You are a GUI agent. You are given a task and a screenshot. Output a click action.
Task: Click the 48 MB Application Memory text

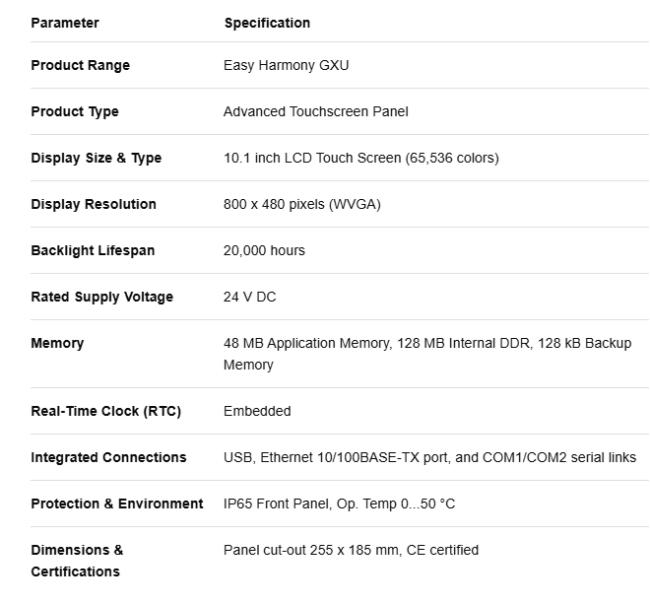pyautogui.click(x=306, y=343)
